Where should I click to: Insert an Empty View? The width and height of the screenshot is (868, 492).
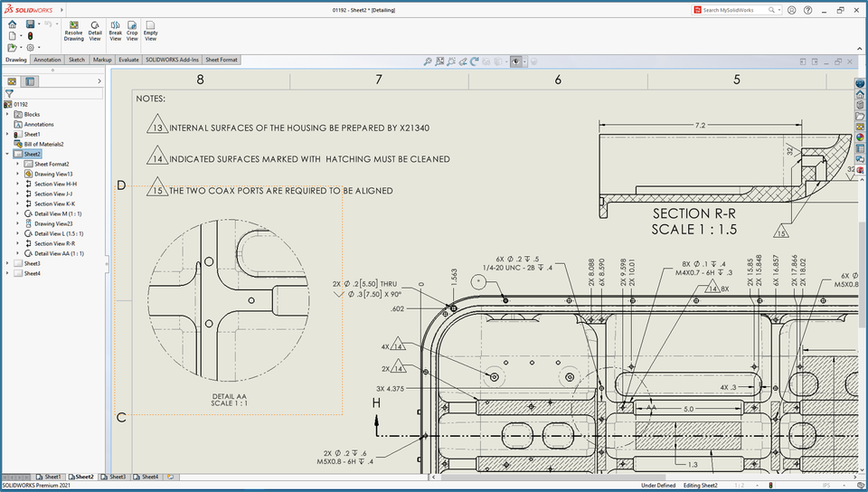[151, 32]
